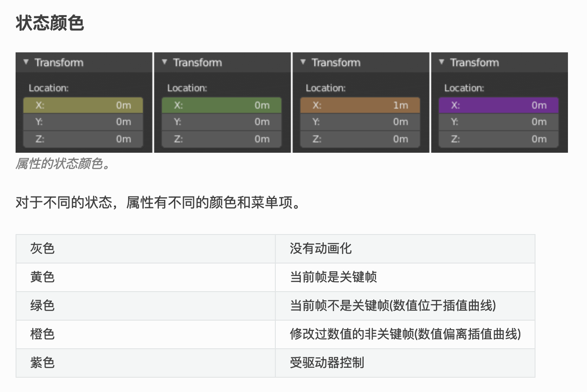Collapse the Transform panel above the yellow field

tap(26, 62)
